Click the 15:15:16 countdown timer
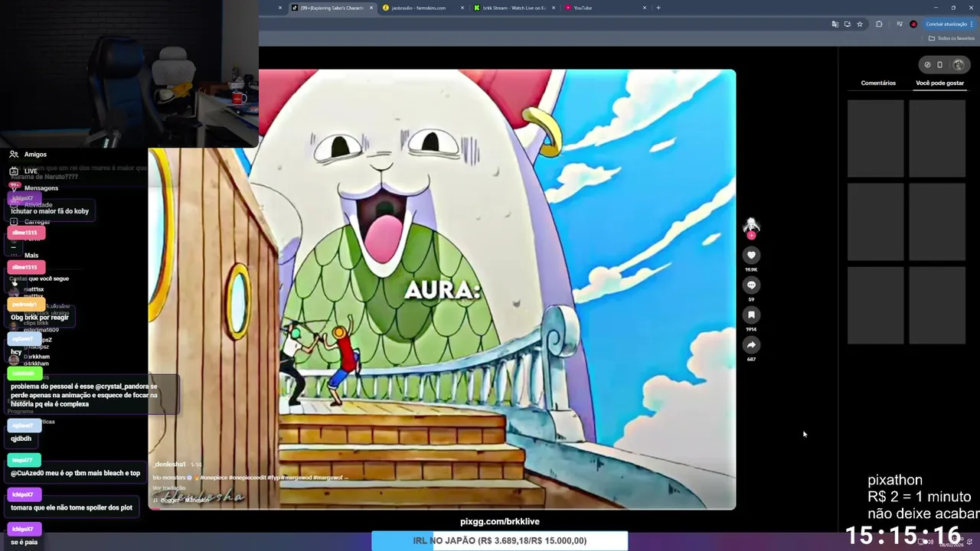980x551 pixels. pyautogui.click(x=903, y=535)
